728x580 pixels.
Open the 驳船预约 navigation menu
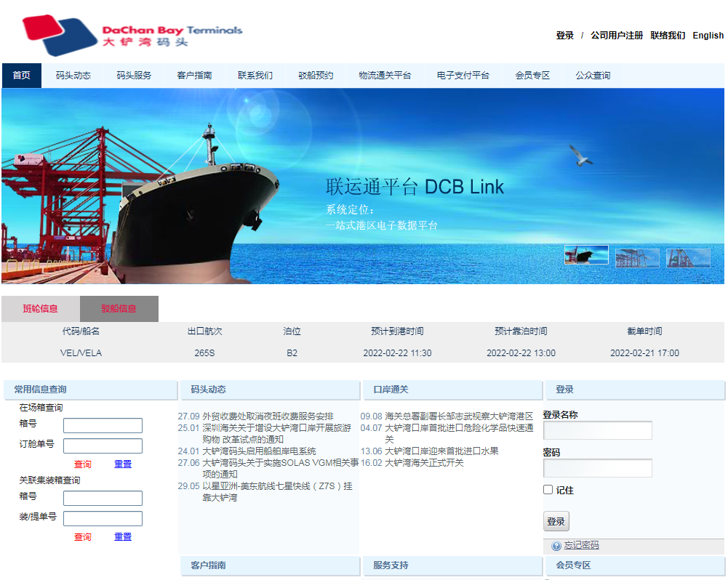click(x=316, y=75)
